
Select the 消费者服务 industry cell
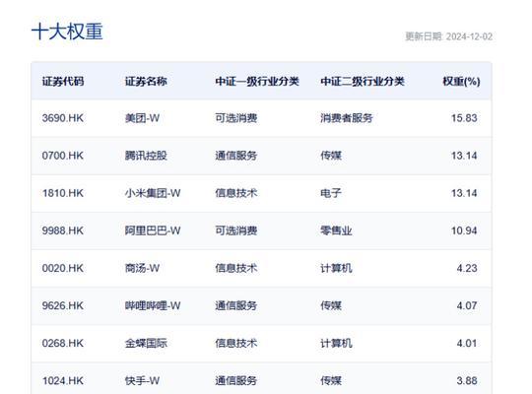347,118
